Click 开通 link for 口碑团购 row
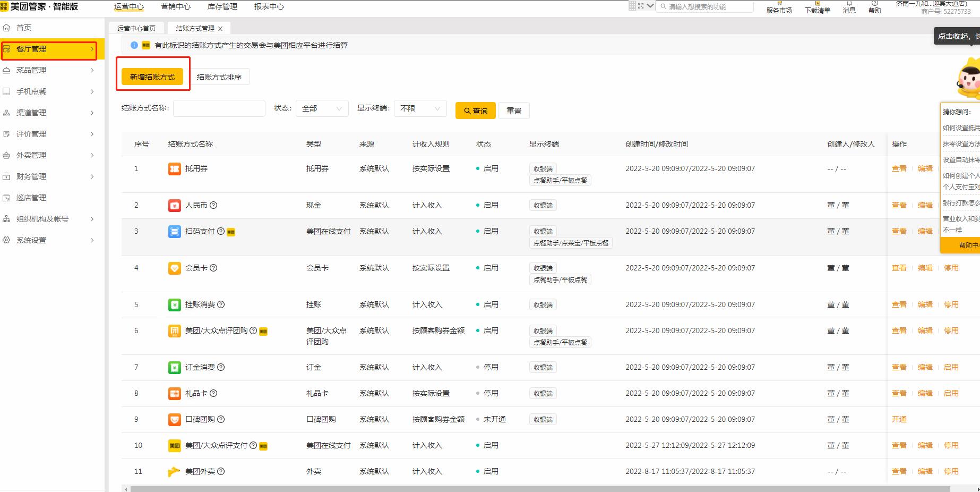Image resolution: width=980 pixels, height=492 pixels. click(x=899, y=419)
